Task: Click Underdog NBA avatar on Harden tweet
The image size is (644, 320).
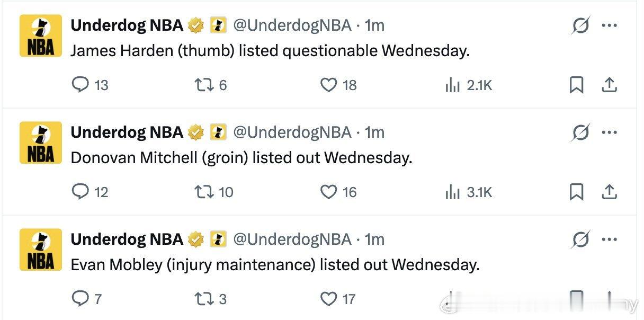Action: pos(41,35)
